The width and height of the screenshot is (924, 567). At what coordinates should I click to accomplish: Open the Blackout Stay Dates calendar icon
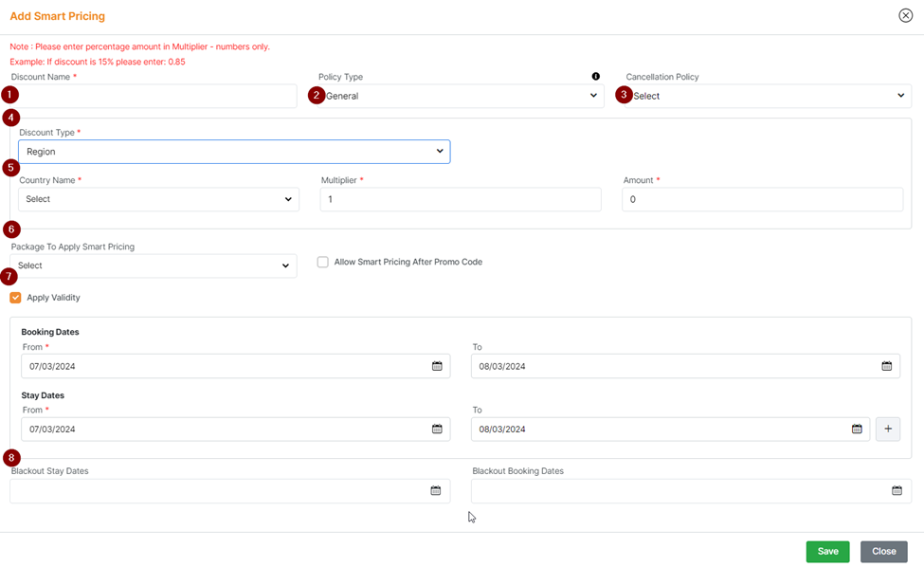(436, 491)
